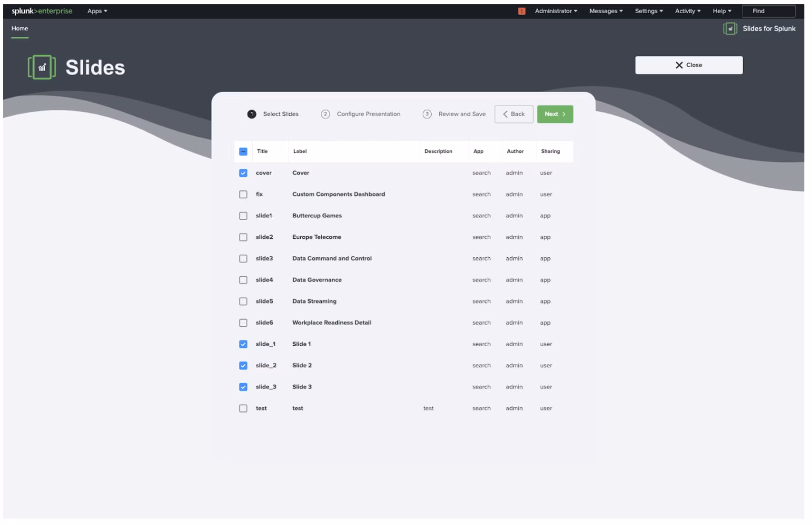Click into the Find search field
The width and height of the screenshot is (812, 525).
pyautogui.click(x=768, y=11)
